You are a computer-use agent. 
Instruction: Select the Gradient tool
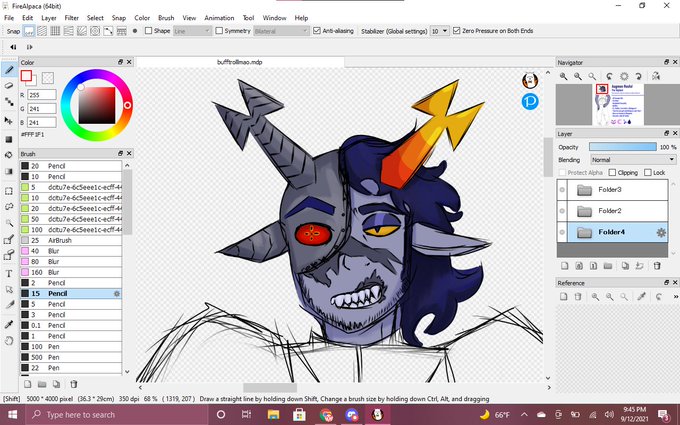point(9,171)
